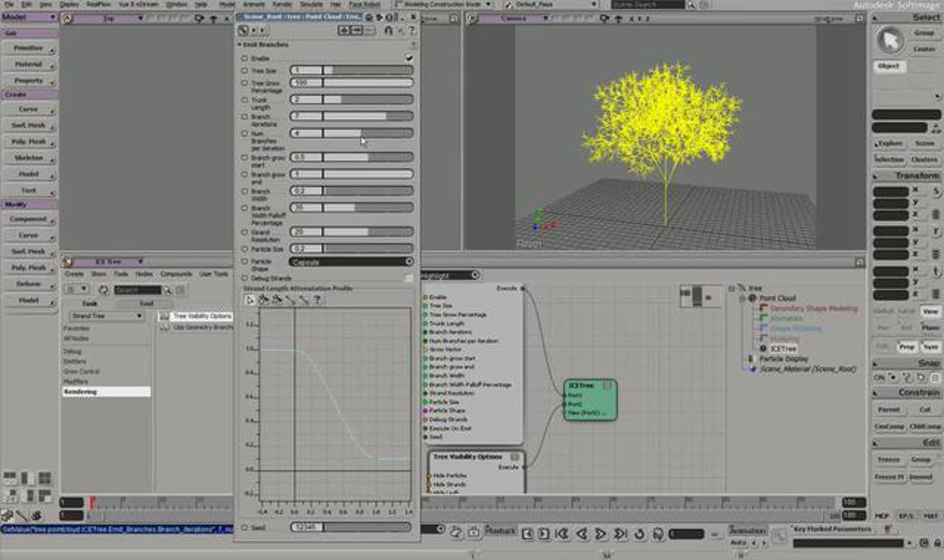Viewport: 944px width, 560px height.
Task: Click the search magnifier icon beside ICE search
Action: tap(168, 290)
